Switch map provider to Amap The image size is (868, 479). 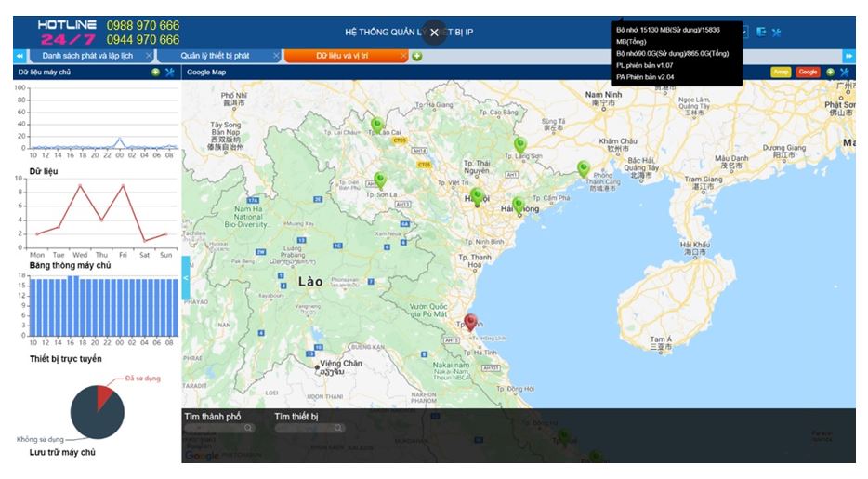tap(781, 72)
